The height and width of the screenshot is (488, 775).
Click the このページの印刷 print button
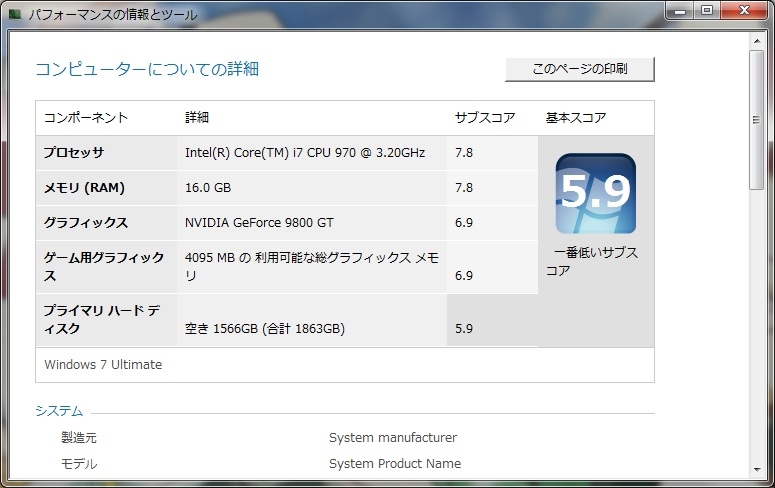coord(580,69)
